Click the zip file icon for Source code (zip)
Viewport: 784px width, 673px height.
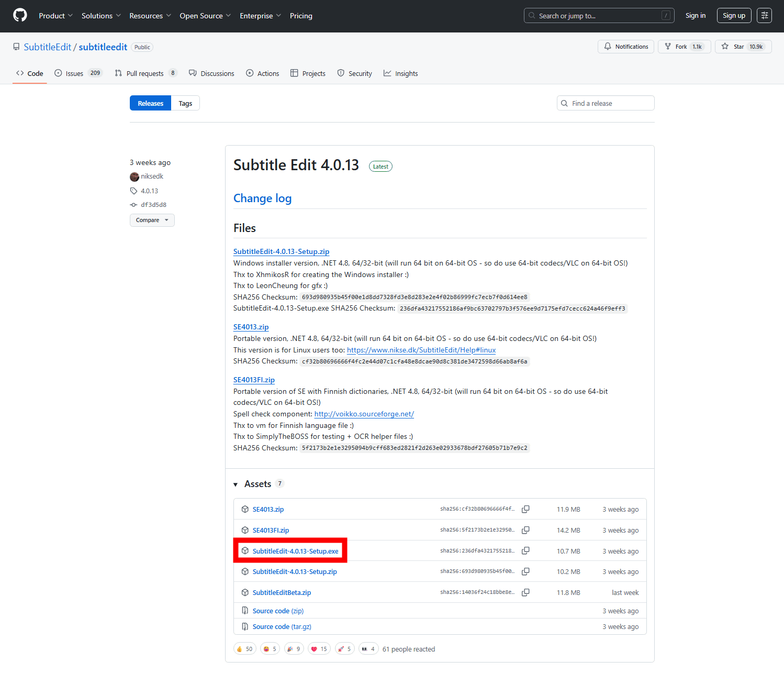click(245, 611)
